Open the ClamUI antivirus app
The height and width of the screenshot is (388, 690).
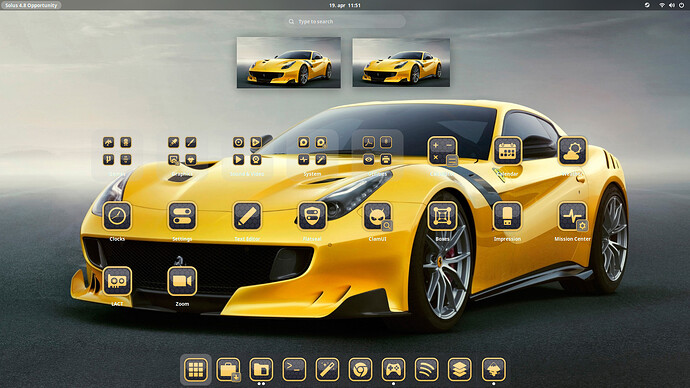tap(378, 216)
